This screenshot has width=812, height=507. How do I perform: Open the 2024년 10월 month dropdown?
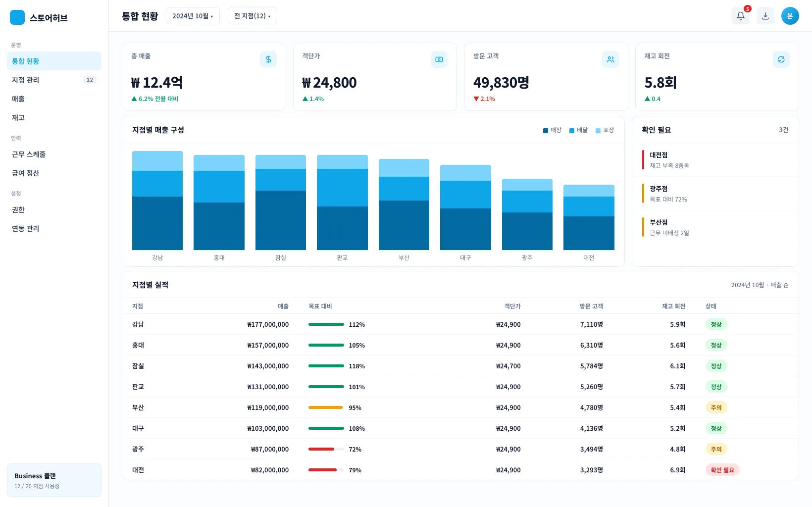point(193,16)
